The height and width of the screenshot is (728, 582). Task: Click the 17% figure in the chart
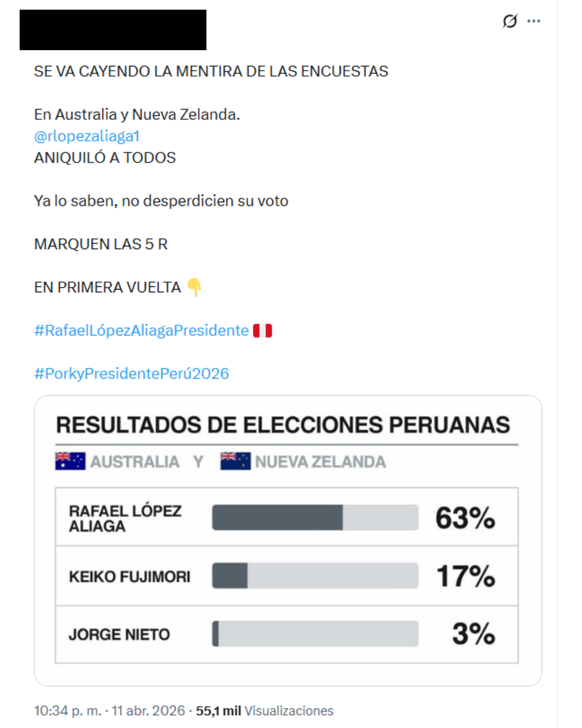pos(466,576)
